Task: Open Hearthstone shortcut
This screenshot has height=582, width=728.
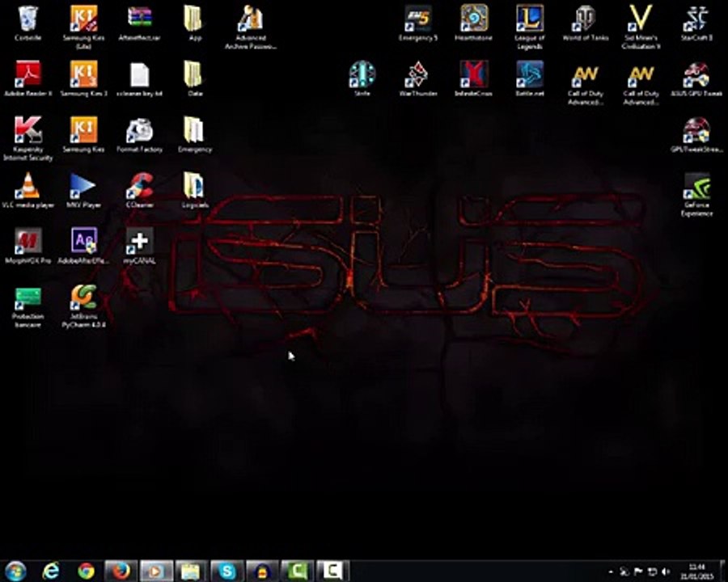Action: click(x=473, y=23)
